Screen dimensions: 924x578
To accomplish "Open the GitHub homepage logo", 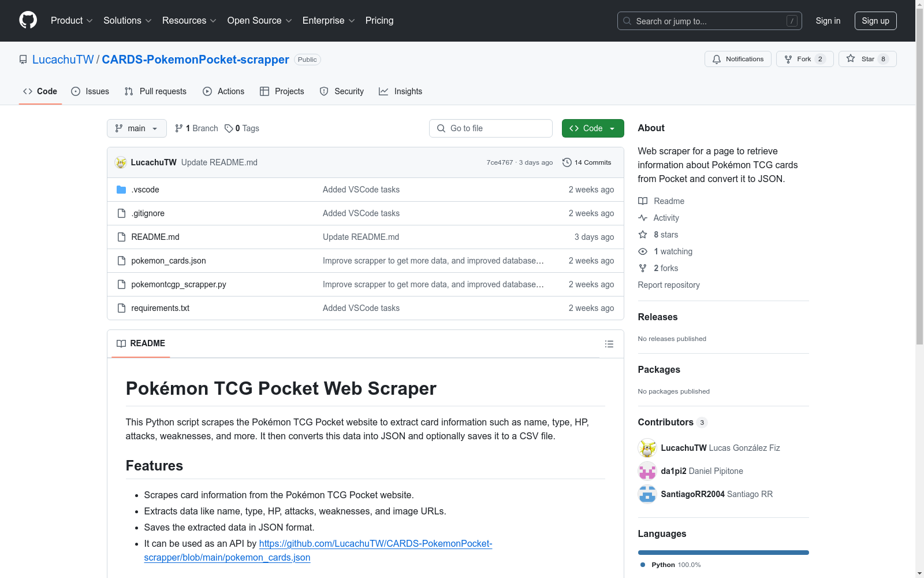I will [x=28, y=20].
